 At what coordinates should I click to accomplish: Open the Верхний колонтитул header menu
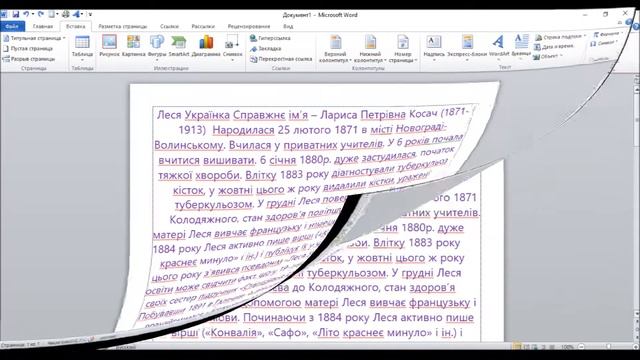335,49
